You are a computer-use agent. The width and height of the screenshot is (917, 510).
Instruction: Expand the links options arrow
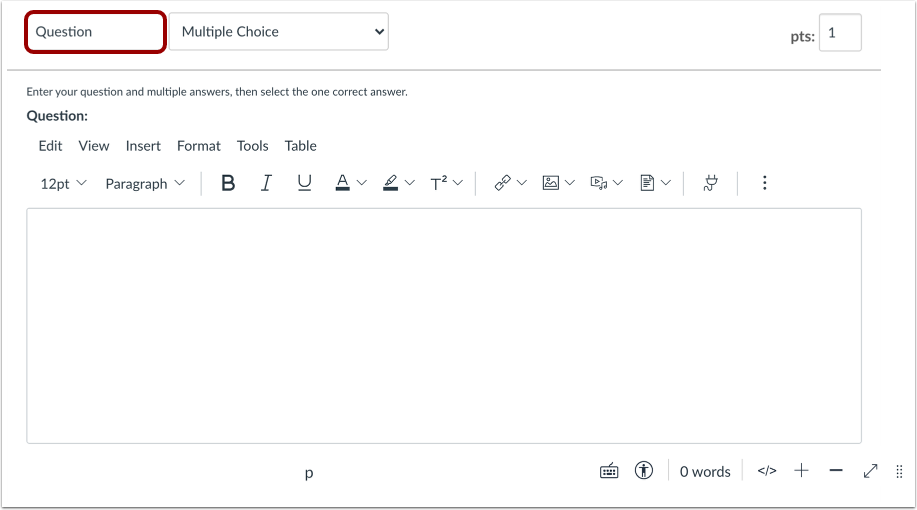tap(522, 183)
